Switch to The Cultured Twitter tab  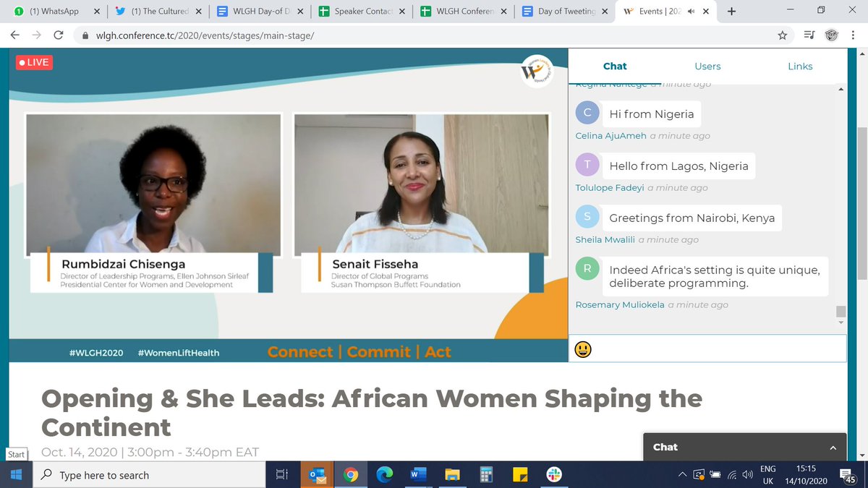pyautogui.click(x=156, y=12)
